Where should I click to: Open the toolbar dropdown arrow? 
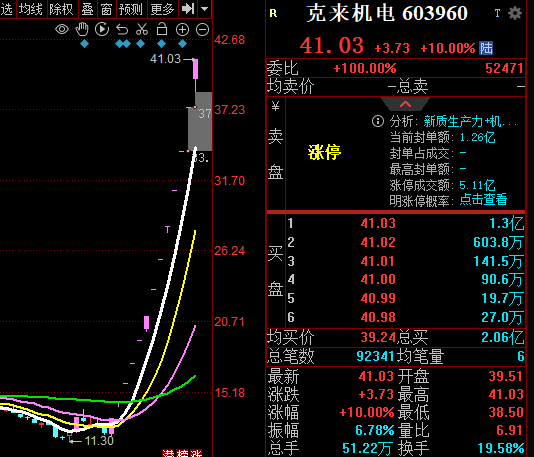(x=204, y=9)
